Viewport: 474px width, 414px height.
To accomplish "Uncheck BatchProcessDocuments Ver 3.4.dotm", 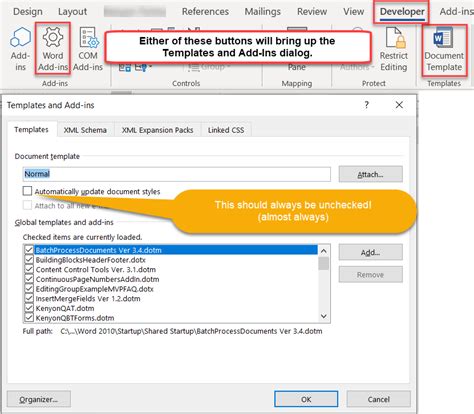I will (29, 250).
